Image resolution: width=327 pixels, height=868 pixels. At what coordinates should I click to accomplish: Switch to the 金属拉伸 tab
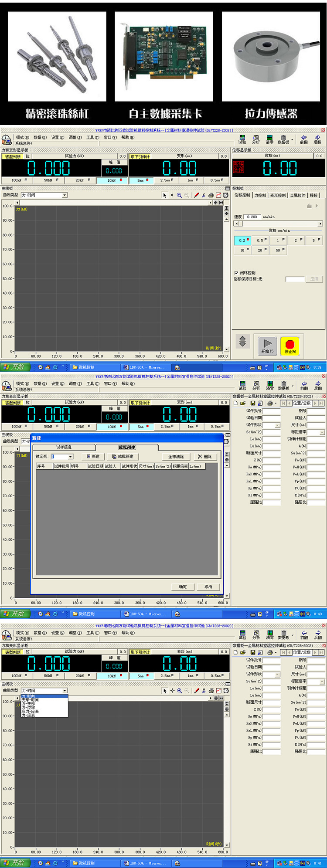pyautogui.click(x=298, y=195)
